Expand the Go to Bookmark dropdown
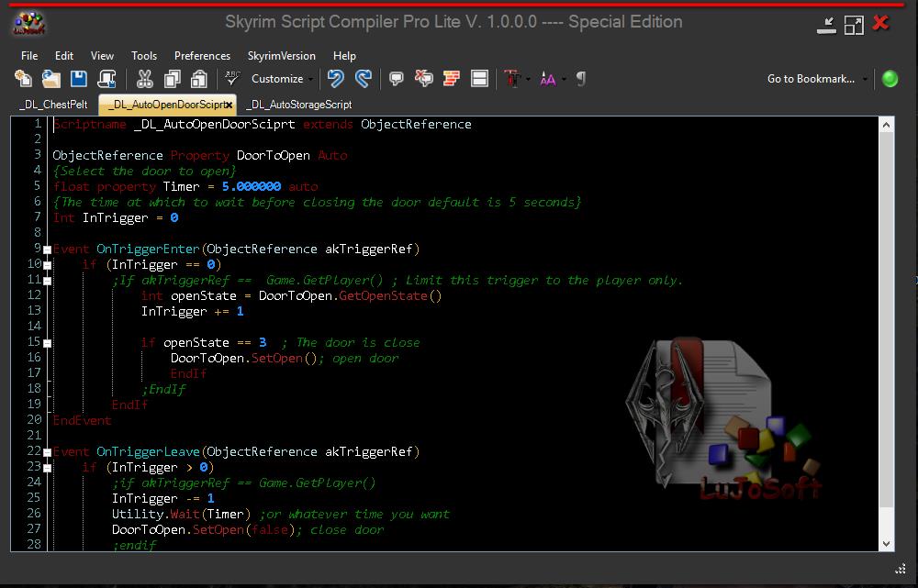Viewport: 918px width, 588px height. tap(864, 79)
